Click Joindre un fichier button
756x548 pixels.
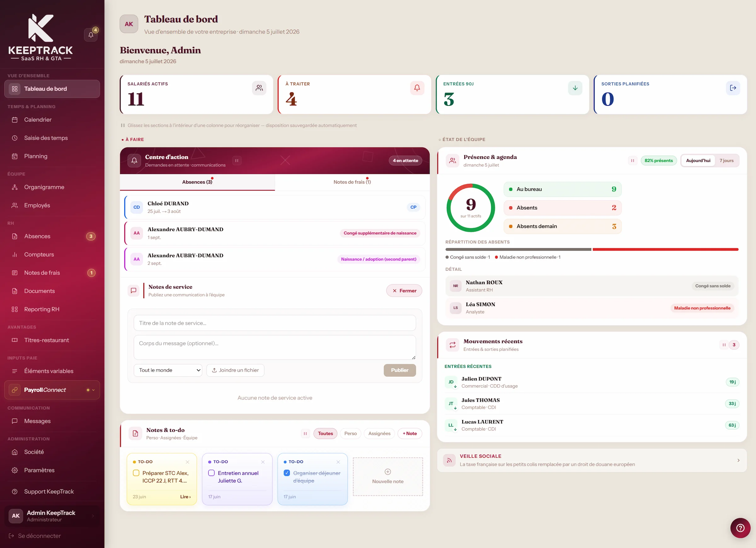pyautogui.click(x=235, y=370)
